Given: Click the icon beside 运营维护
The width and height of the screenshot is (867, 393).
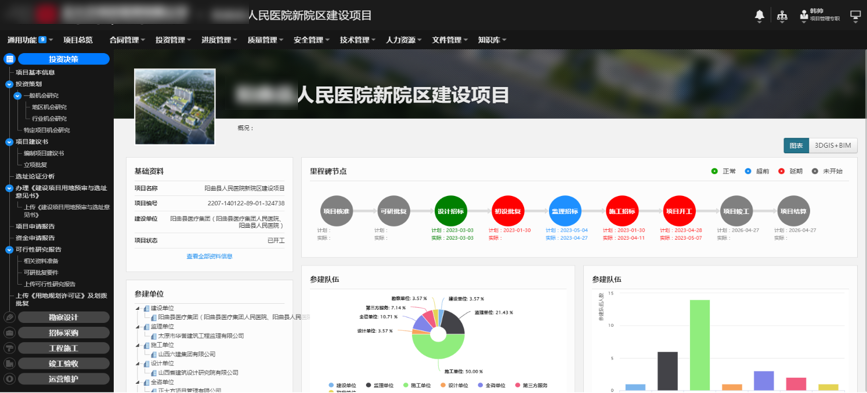Looking at the screenshot, I should pos(9,379).
